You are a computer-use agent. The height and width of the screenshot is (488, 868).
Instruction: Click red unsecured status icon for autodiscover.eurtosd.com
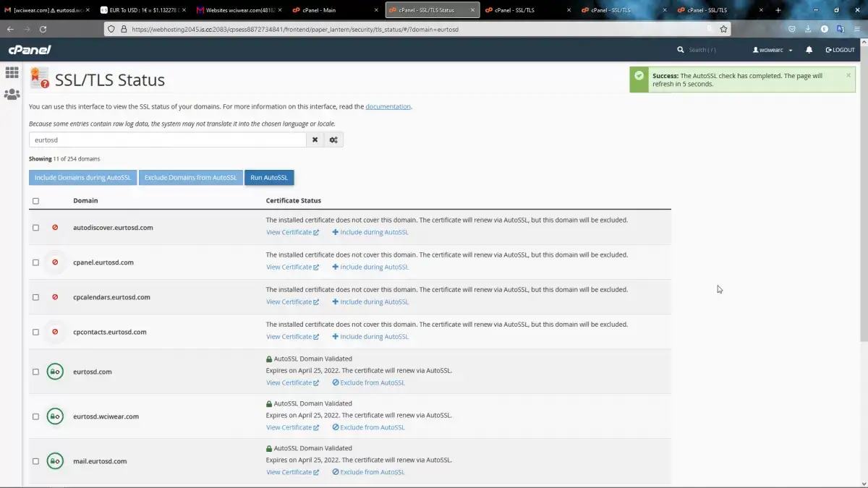tap(55, 227)
